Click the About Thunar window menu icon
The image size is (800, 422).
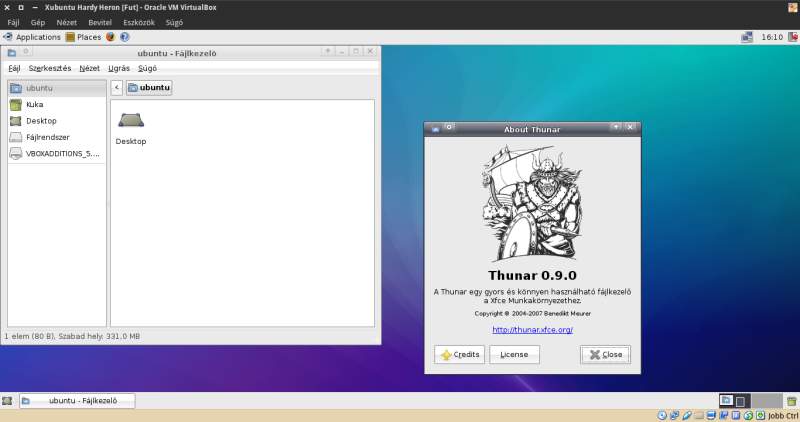click(x=435, y=129)
